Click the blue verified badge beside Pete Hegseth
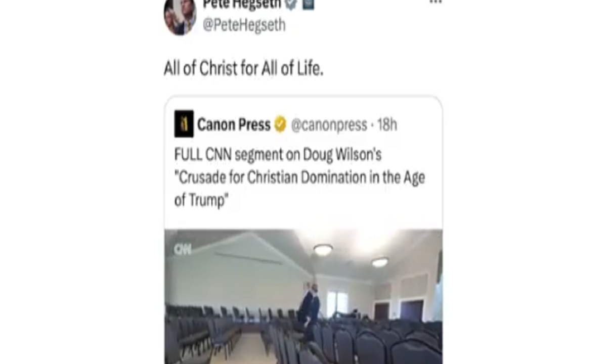This screenshot has height=364, width=607. 290,4
